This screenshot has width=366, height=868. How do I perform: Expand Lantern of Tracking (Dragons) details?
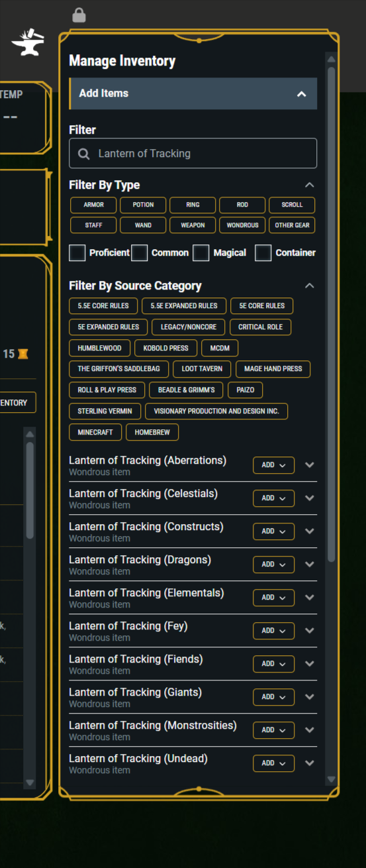[x=309, y=565]
